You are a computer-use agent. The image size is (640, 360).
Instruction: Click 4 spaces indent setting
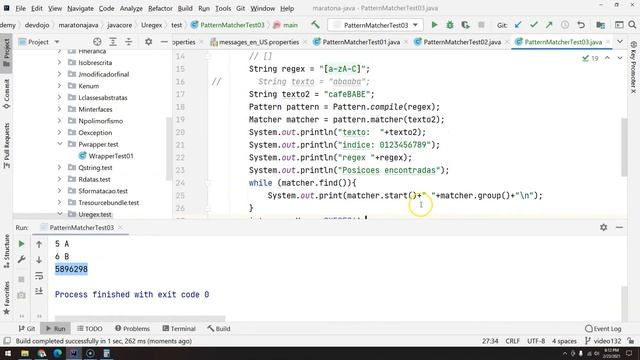click(564, 341)
